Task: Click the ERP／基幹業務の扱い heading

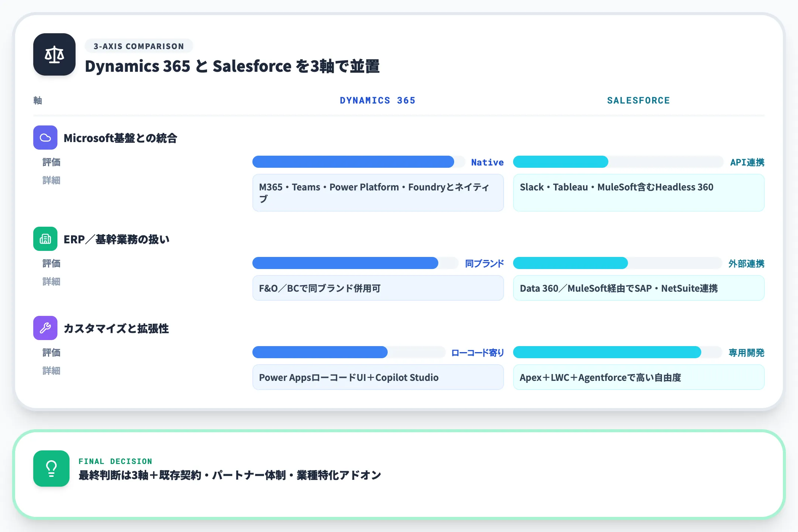Action: point(116,239)
